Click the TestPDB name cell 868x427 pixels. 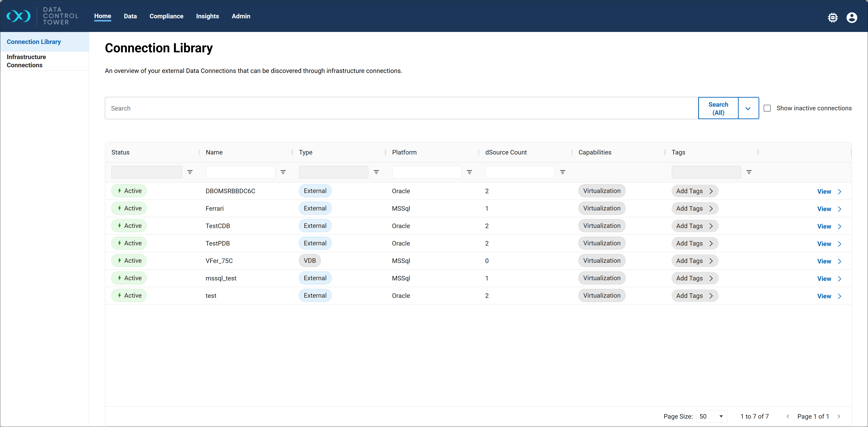pos(218,243)
